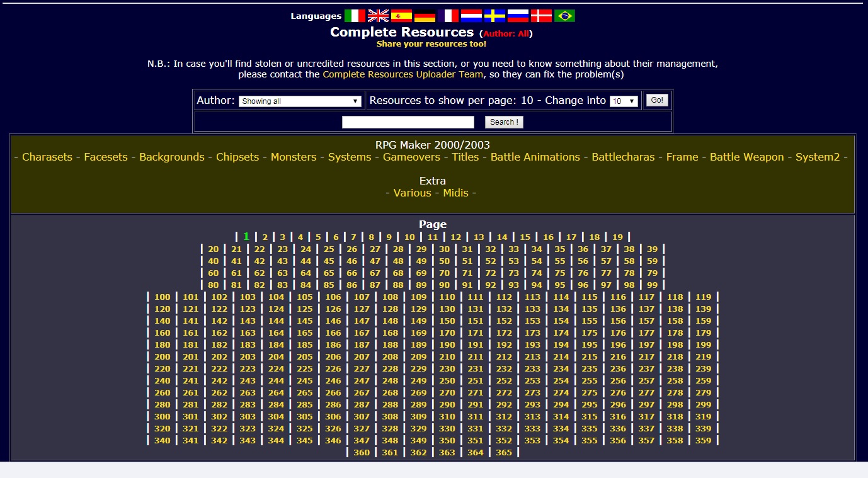Go to page 165
This screenshot has width=868, height=478.
[x=305, y=333]
